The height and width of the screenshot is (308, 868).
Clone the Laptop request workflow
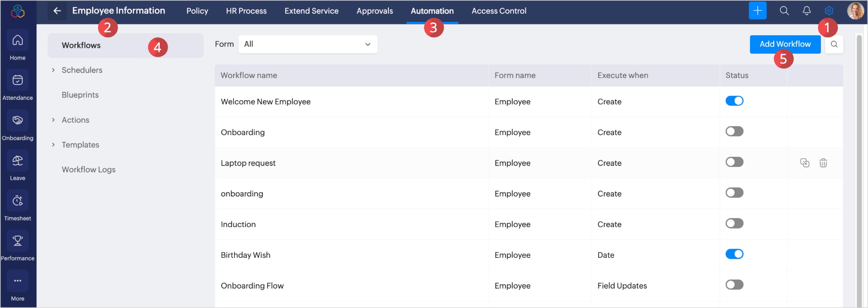tap(805, 163)
